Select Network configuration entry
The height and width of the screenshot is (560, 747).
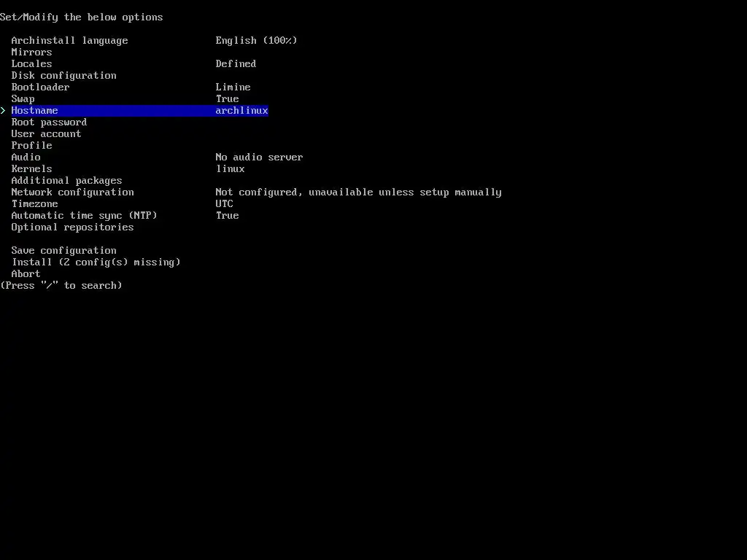tap(72, 192)
